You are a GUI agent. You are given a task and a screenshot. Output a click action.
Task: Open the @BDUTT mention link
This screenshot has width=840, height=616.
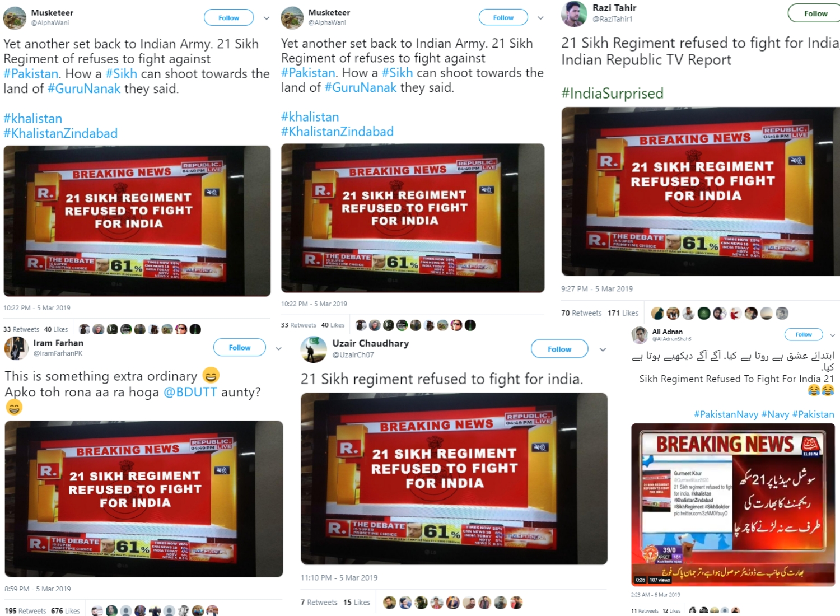[x=190, y=392]
